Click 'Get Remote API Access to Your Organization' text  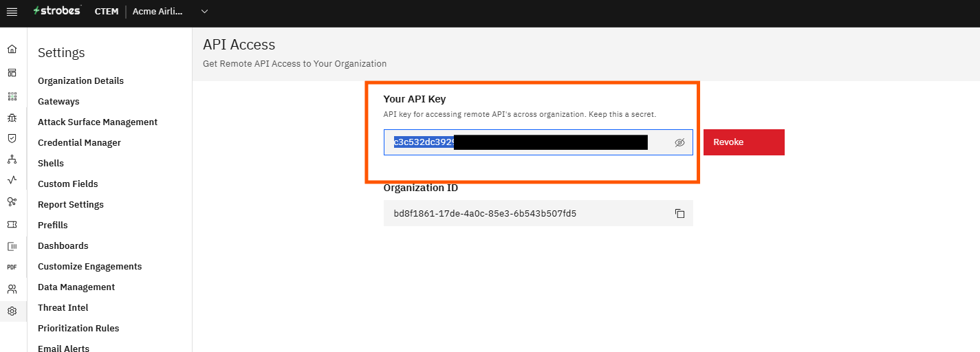tap(294, 63)
